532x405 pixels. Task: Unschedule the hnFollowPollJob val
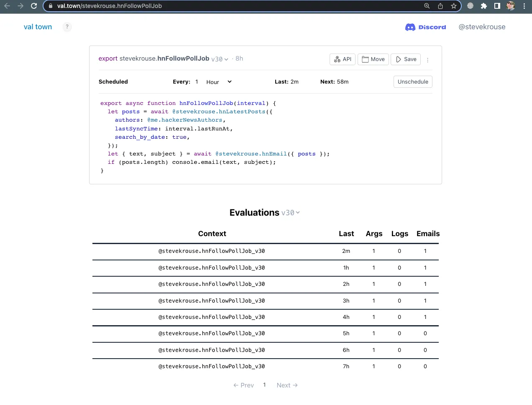pos(412,82)
